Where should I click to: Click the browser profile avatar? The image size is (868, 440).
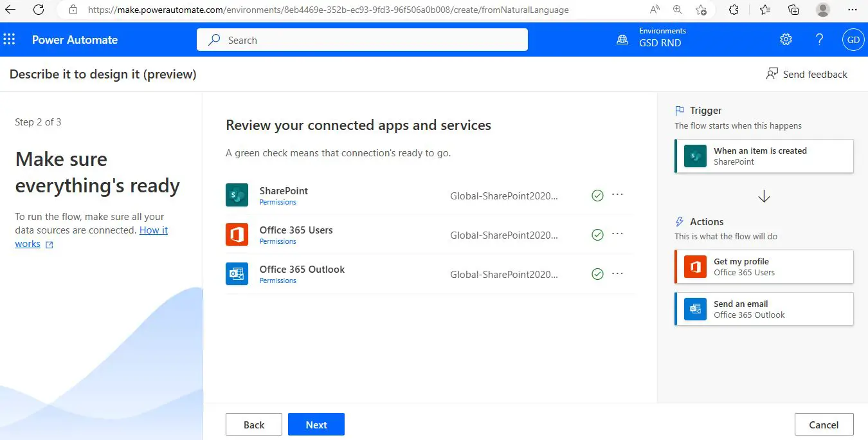pos(822,10)
